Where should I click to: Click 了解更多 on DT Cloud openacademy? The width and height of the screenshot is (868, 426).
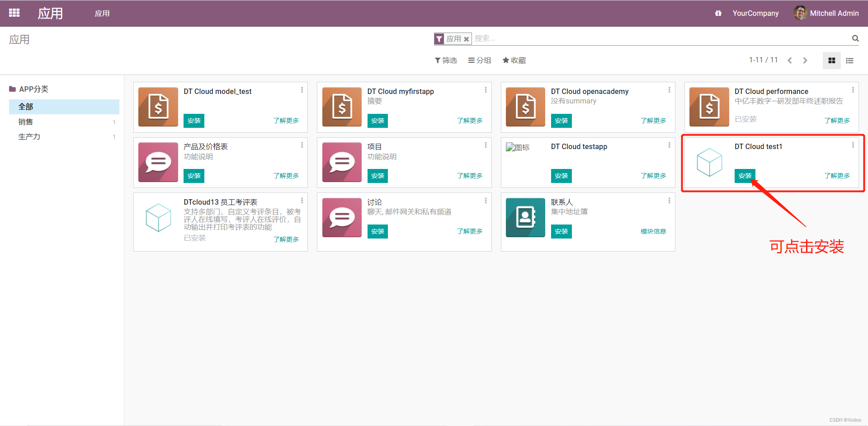tap(653, 121)
